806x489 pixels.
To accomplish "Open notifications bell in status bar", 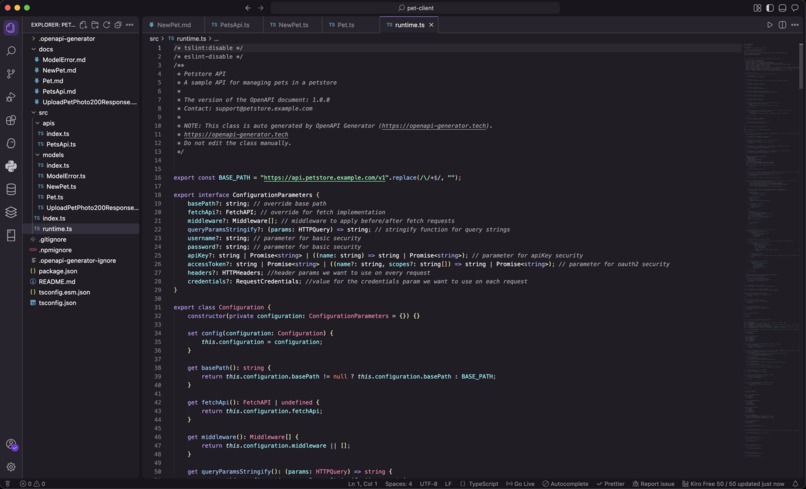I will pos(796,484).
